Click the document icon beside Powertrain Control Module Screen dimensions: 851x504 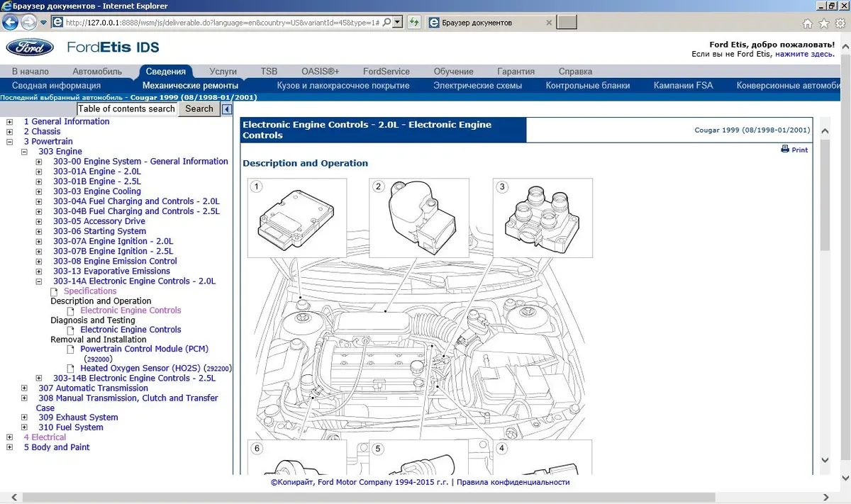(x=71, y=349)
